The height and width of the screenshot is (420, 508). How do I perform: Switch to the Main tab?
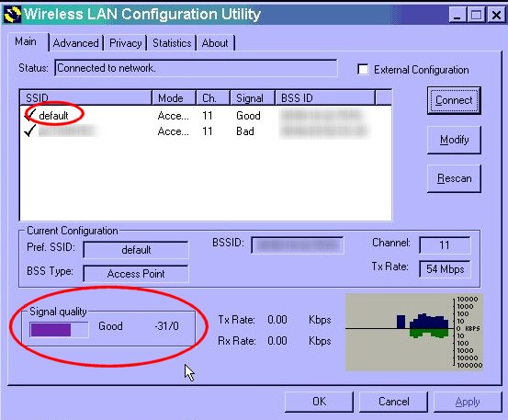(26, 41)
